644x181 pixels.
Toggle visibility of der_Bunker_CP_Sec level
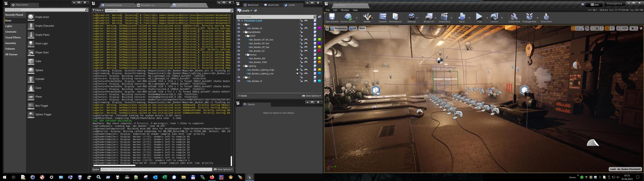pyautogui.click(x=238, y=43)
